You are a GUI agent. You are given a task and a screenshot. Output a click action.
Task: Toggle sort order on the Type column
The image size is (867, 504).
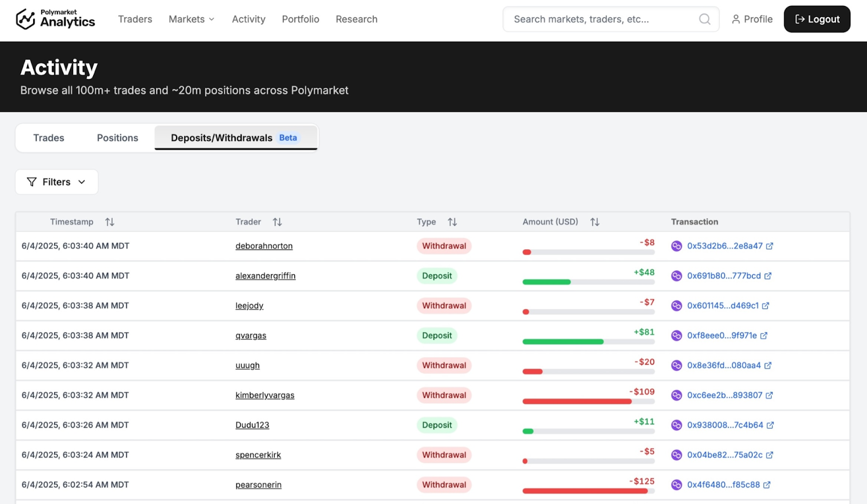click(x=452, y=222)
